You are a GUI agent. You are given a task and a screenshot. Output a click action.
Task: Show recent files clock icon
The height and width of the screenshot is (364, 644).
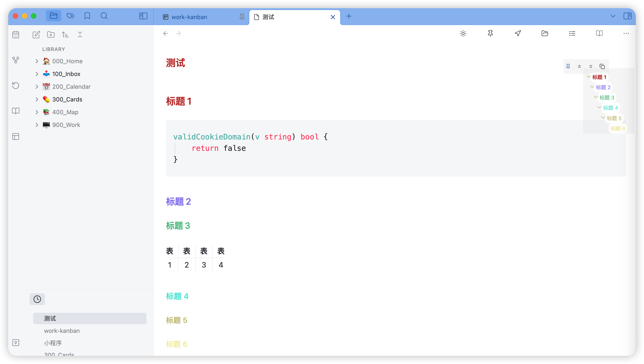click(x=37, y=299)
